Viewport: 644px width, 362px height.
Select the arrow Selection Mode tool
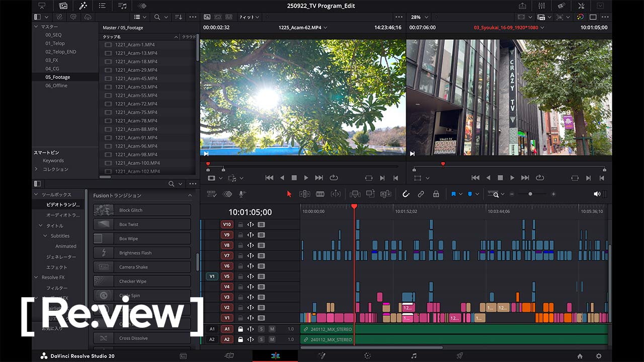[289, 194]
